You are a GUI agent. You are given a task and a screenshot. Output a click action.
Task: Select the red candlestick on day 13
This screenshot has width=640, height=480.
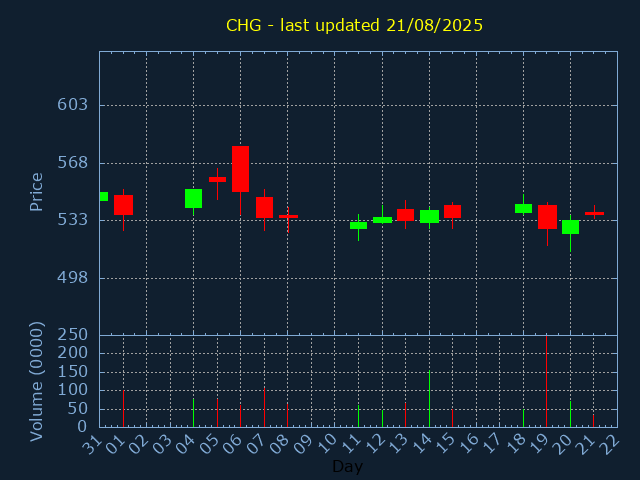tap(405, 215)
